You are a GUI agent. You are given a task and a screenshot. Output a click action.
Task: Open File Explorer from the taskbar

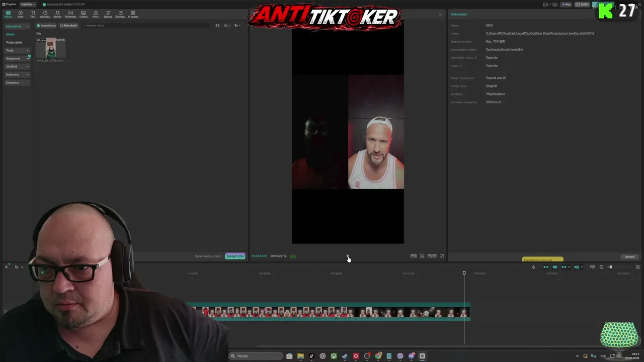pos(300,356)
